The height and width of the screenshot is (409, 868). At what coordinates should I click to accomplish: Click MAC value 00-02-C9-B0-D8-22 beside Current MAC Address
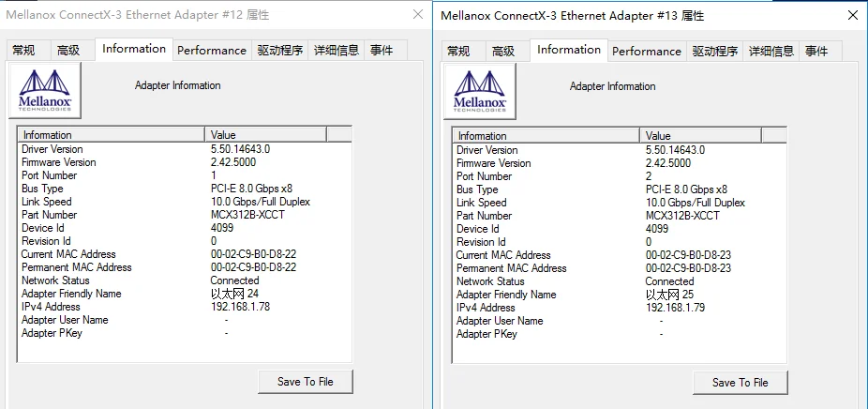(x=253, y=254)
